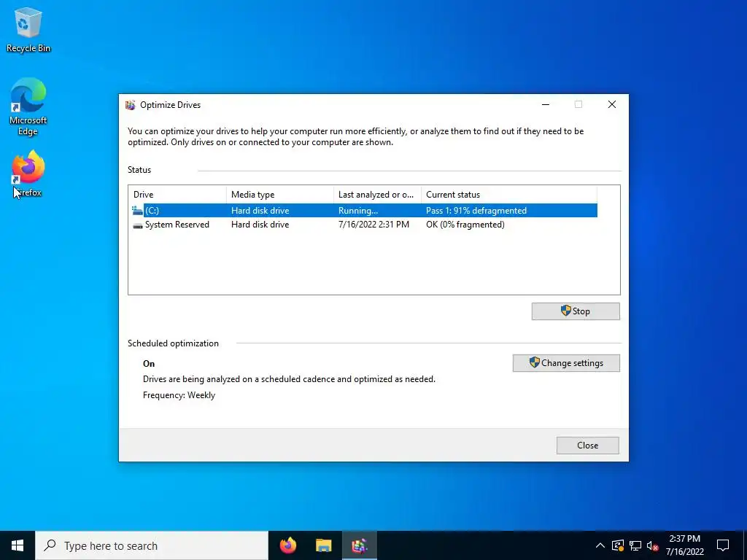Viewport: 747px width, 560px height.
Task: Click Hard disk drive cell for System Reserved
Action: coord(260,225)
